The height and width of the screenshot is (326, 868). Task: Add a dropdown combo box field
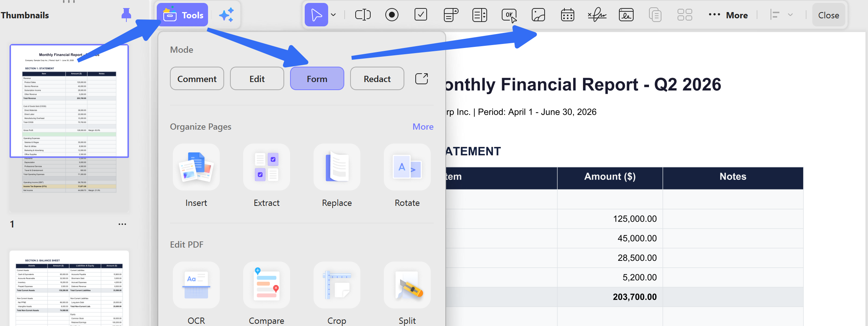(x=450, y=15)
